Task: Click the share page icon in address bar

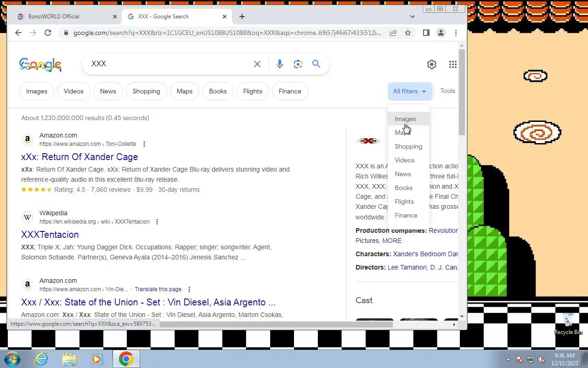Action: click(x=393, y=33)
